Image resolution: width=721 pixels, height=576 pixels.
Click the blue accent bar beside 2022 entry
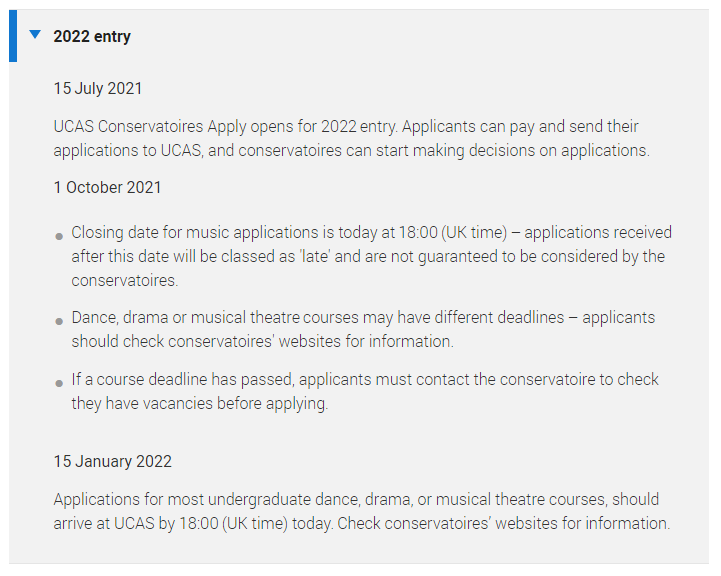[13, 36]
